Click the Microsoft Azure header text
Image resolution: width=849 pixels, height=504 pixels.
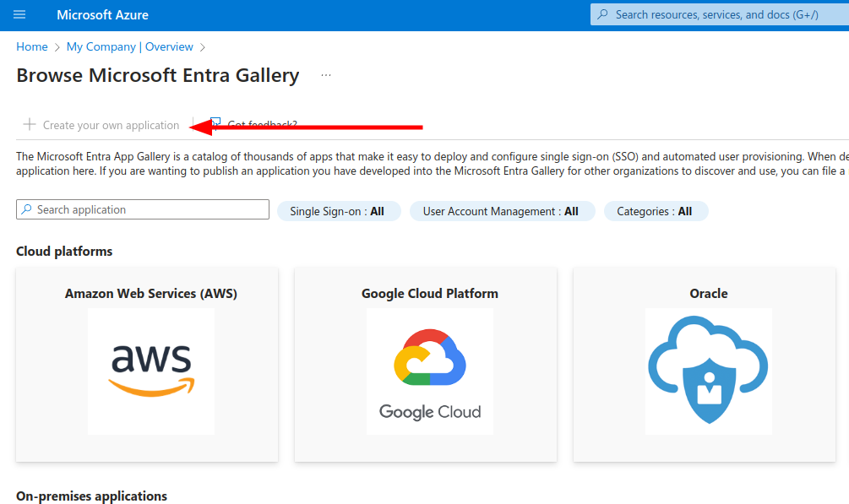click(x=102, y=14)
